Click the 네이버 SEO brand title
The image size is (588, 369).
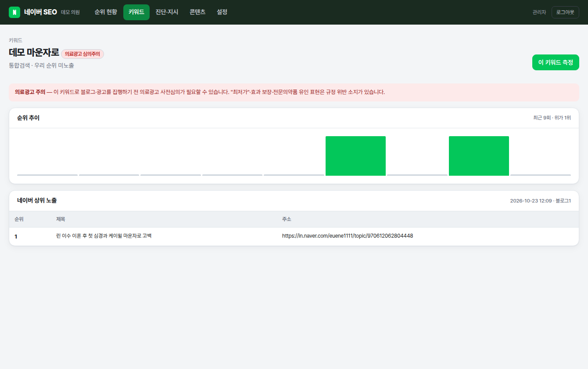(41, 12)
